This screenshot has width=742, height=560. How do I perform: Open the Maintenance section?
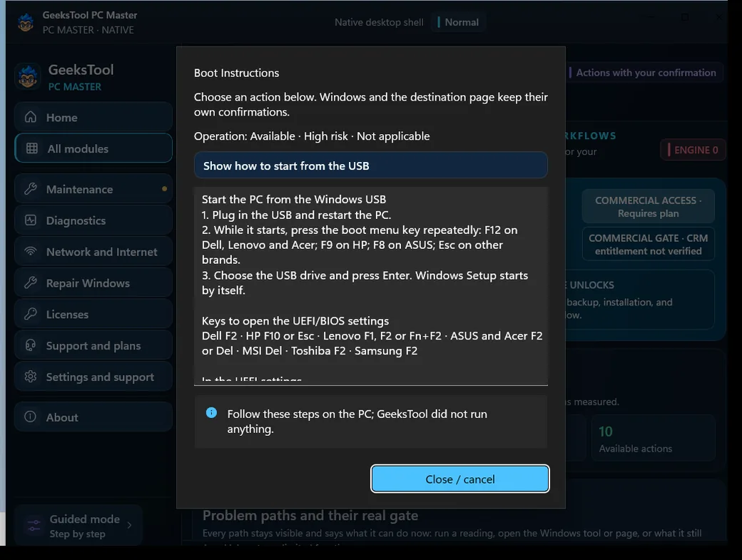[93, 189]
